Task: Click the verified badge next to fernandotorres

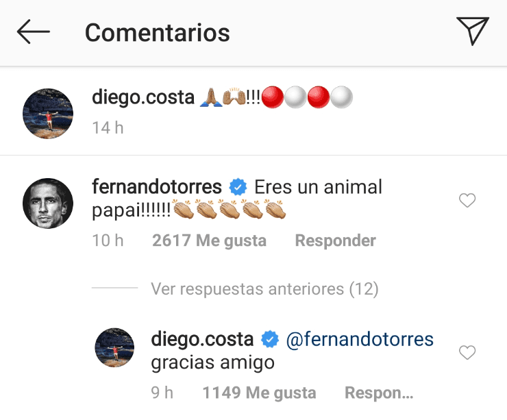Action: click(x=238, y=187)
